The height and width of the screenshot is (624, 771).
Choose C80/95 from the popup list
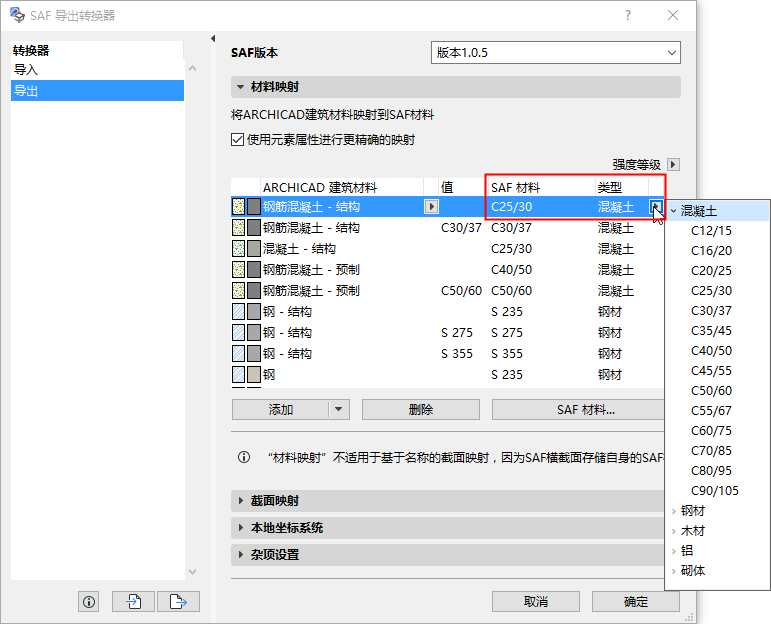click(712, 471)
